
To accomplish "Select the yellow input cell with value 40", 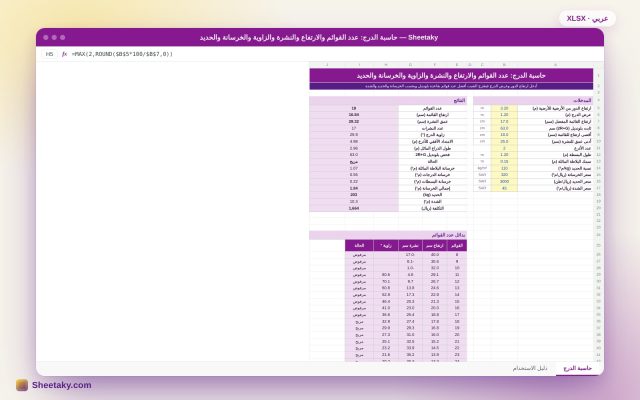I will point(504,188).
